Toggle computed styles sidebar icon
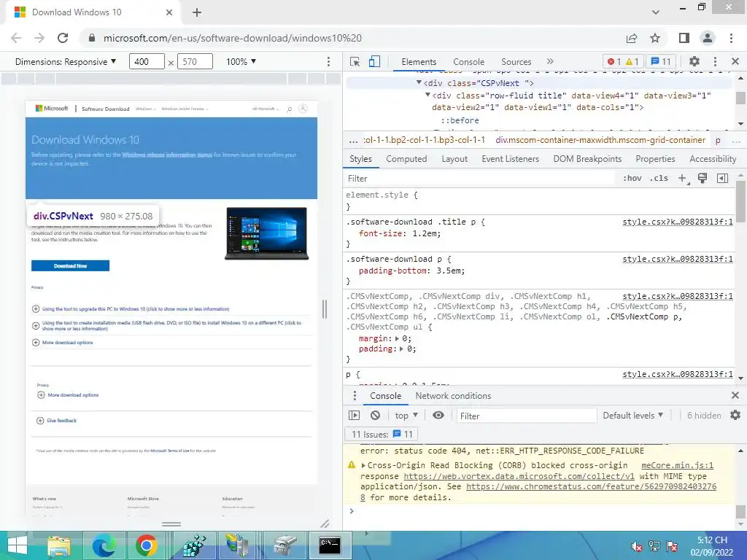 [723, 178]
